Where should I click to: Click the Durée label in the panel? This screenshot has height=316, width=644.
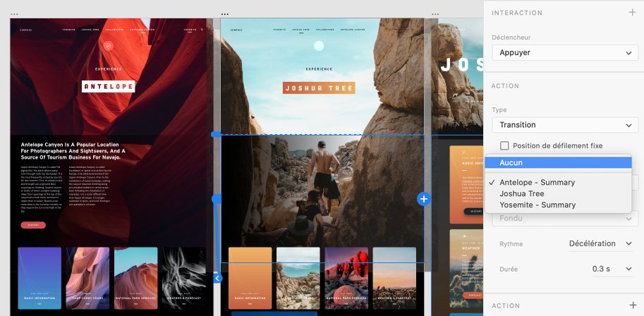pos(509,269)
